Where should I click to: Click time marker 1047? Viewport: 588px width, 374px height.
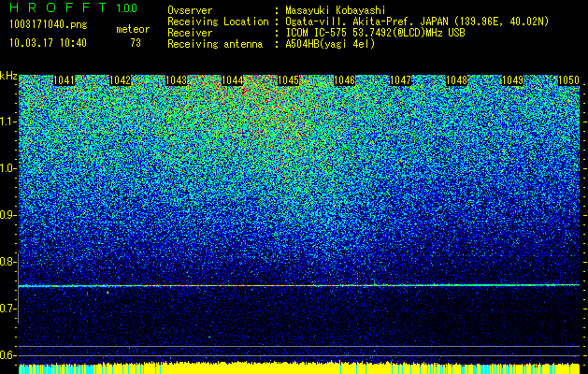click(400, 80)
